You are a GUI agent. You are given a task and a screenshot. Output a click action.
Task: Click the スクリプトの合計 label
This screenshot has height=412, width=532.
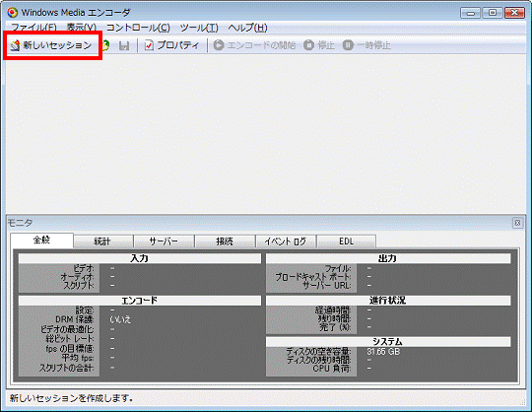(66, 368)
